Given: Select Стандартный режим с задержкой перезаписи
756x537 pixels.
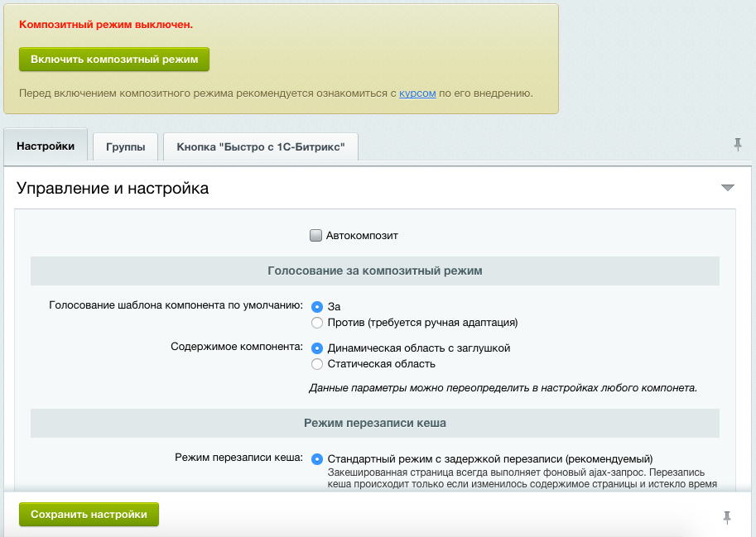Looking at the screenshot, I should (x=316, y=459).
